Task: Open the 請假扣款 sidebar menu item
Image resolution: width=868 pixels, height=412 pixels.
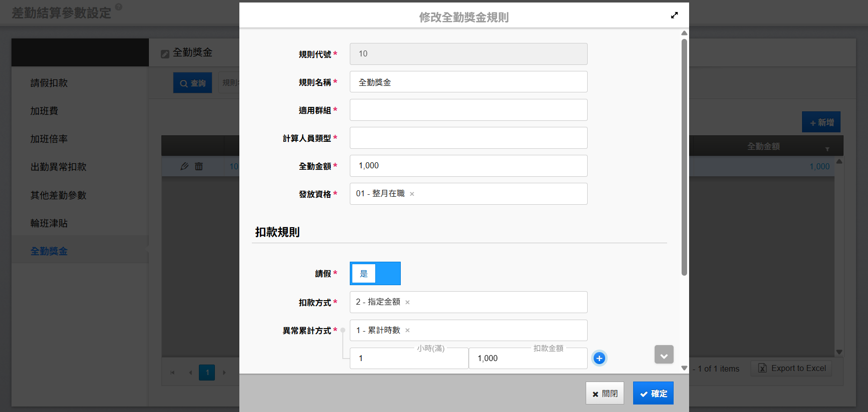Action: point(49,83)
